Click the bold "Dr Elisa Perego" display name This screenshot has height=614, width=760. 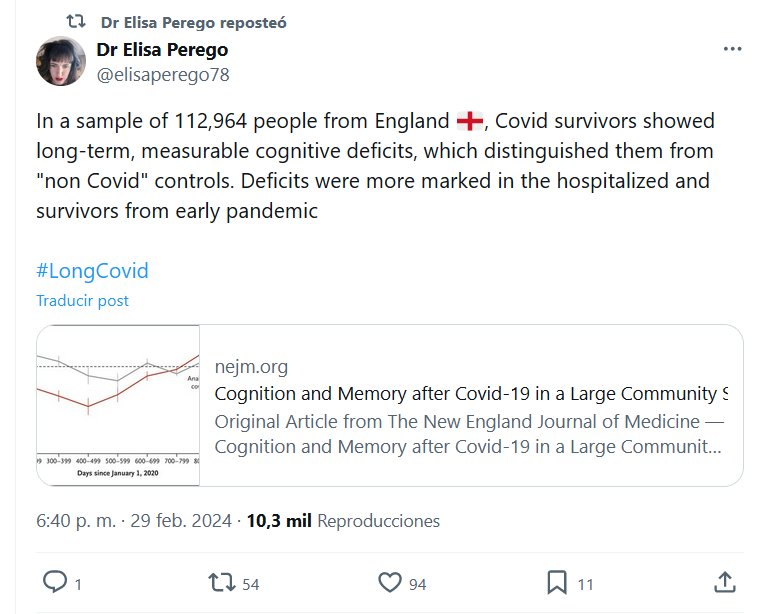point(162,50)
